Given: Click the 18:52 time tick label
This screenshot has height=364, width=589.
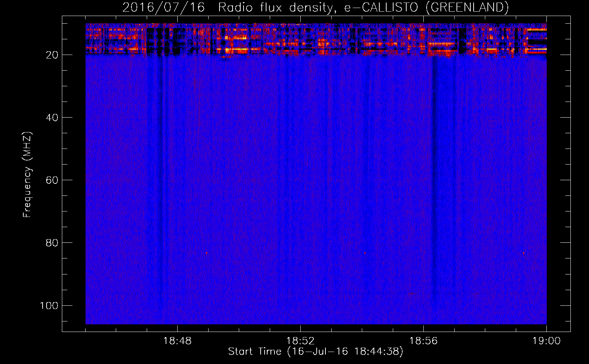Looking at the screenshot, I should pyautogui.click(x=300, y=341).
